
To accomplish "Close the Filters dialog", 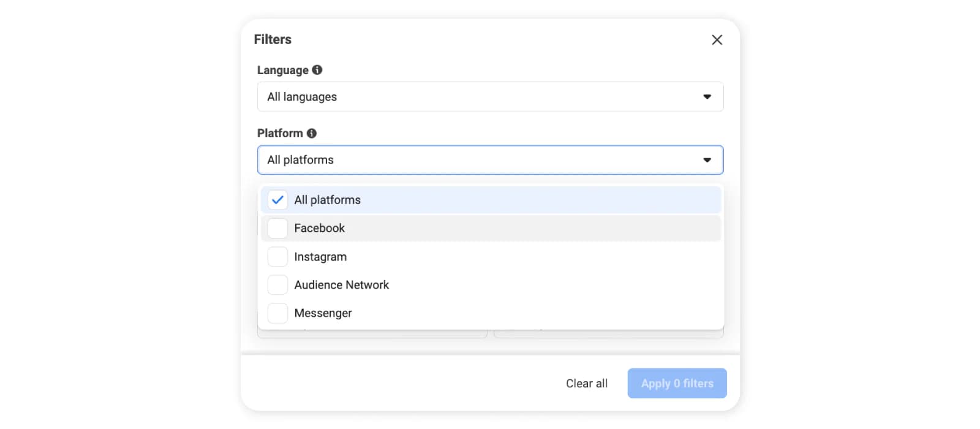I will [717, 40].
